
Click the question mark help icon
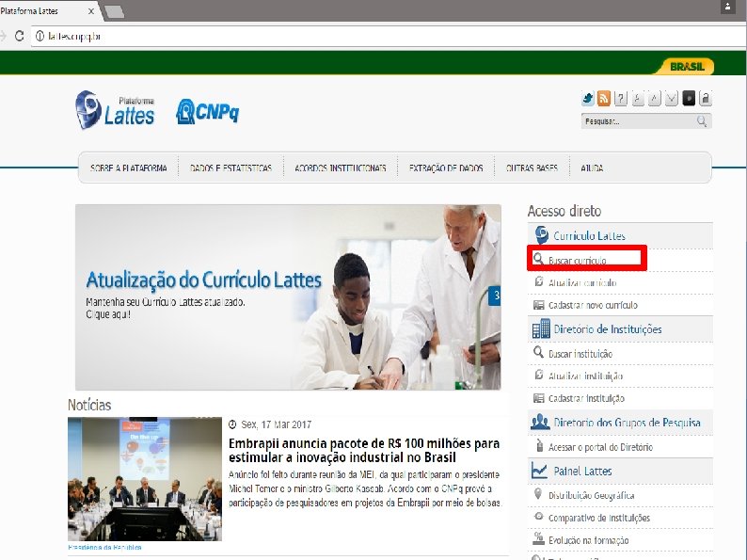click(620, 98)
